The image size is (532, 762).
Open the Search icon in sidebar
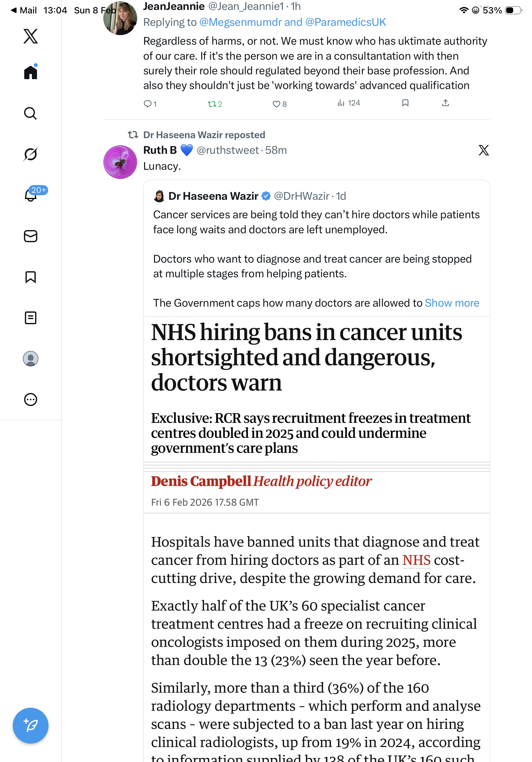click(x=31, y=114)
